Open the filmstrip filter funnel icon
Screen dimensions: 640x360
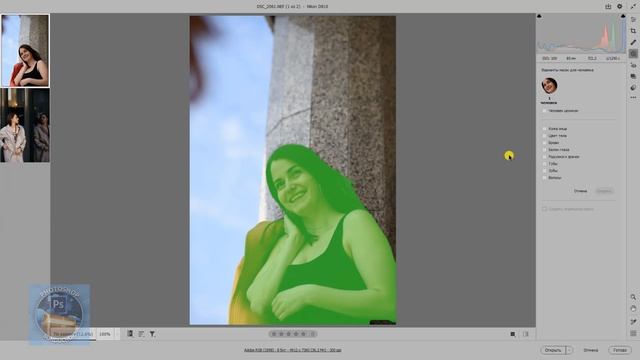pyautogui.click(x=152, y=334)
